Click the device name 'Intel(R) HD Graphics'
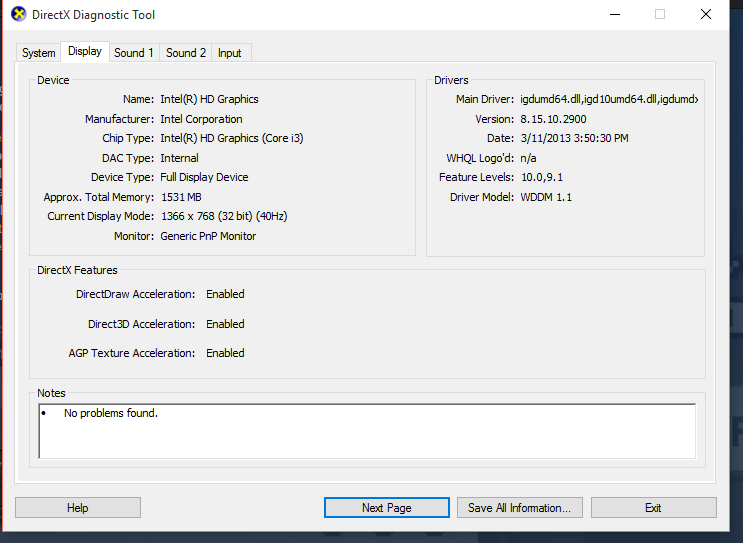The width and height of the screenshot is (743, 543). pos(209,99)
